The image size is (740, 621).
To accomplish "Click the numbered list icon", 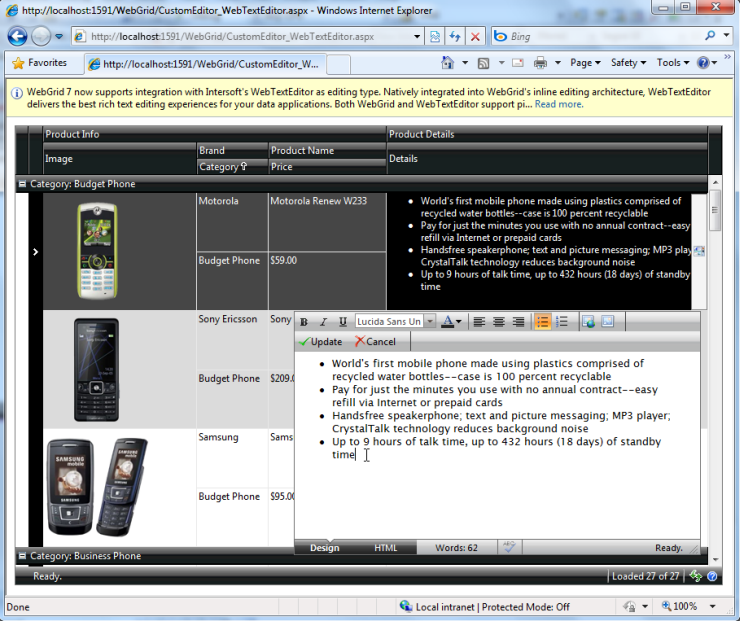I will pyautogui.click(x=562, y=322).
